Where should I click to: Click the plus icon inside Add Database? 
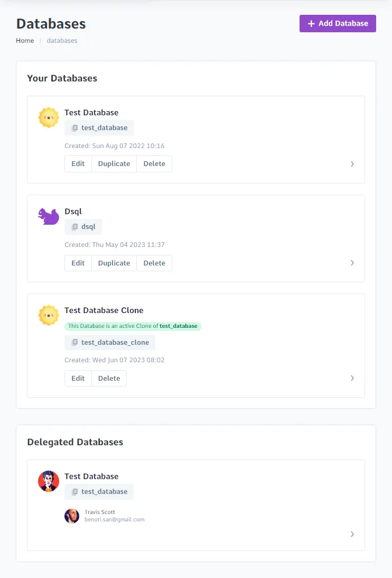(x=311, y=23)
